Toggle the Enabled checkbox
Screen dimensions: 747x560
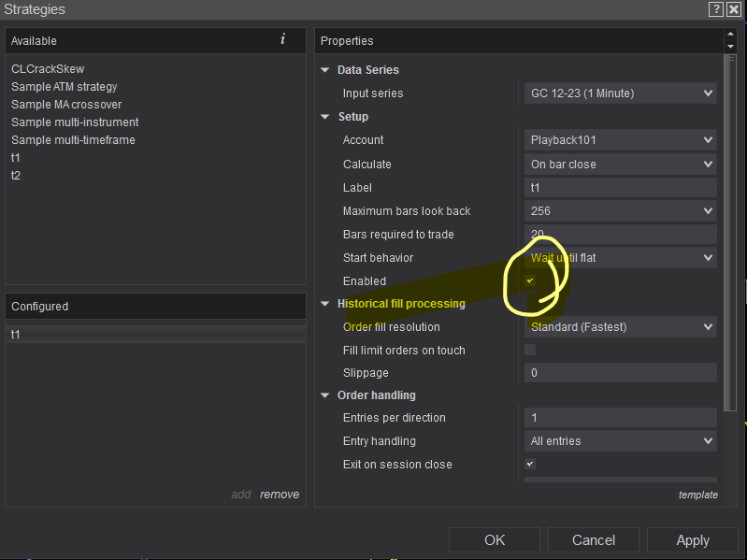[x=530, y=280]
